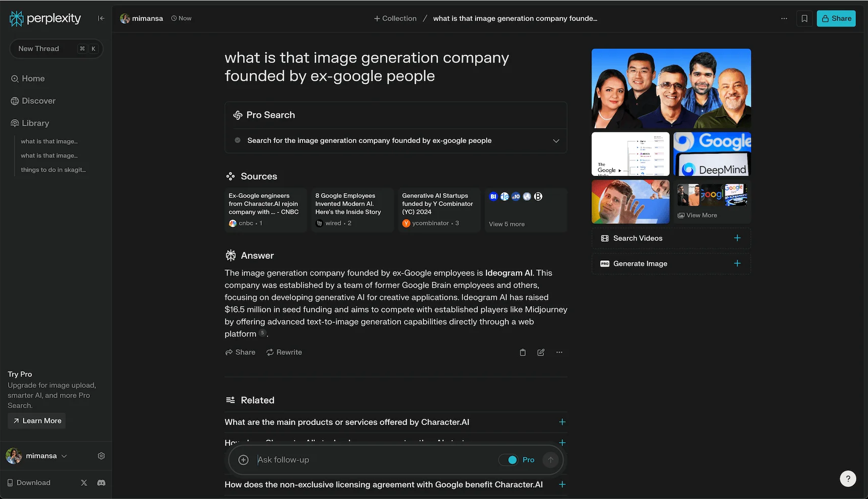Copy the answer using the clipboard icon

coord(522,352)
